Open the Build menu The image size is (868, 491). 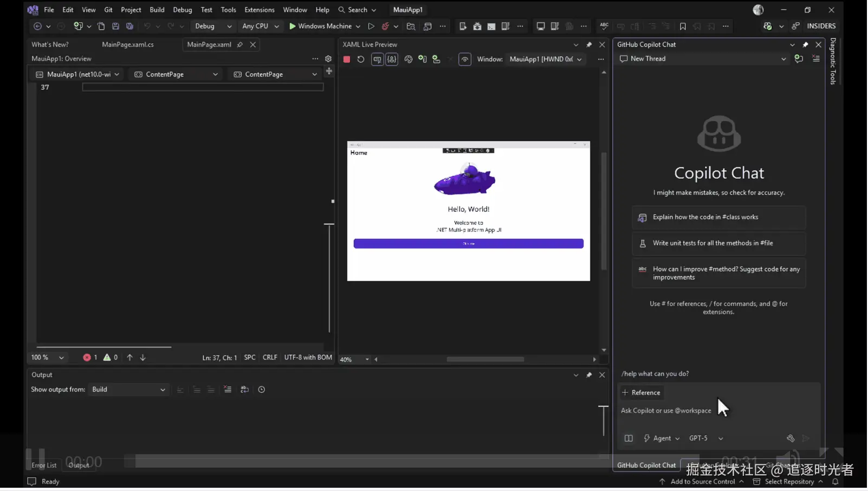(157, 10)
